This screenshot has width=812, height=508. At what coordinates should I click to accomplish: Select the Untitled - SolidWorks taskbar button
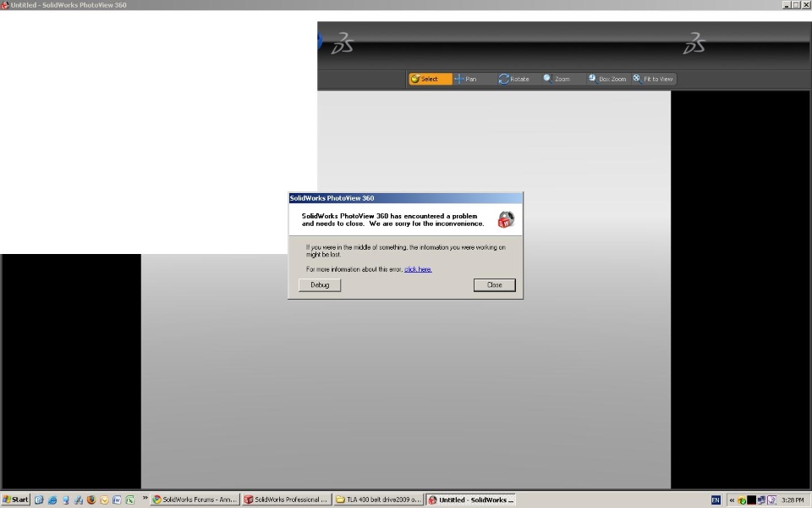471,500
